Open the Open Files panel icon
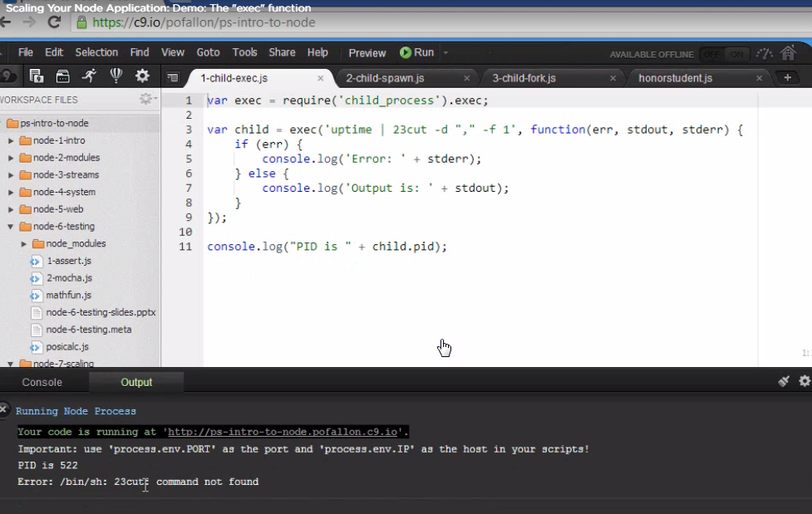The image size is (812, 514). (37, 76)
